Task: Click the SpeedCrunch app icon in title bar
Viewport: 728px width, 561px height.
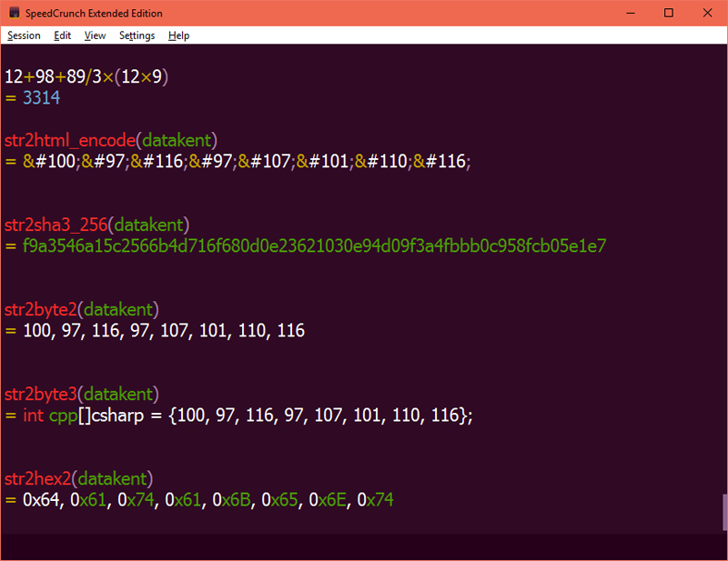Action: (14, 13)
